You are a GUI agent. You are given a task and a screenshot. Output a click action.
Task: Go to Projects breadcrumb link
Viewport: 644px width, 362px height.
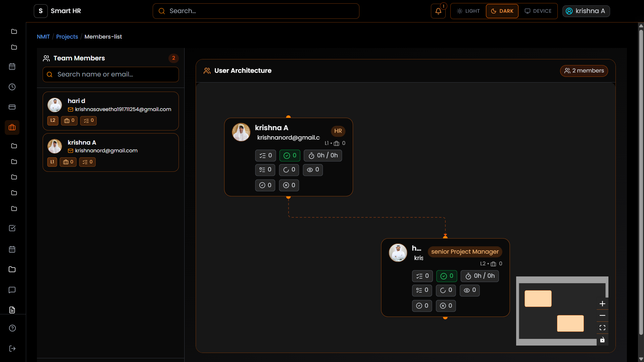coord(67,37)
